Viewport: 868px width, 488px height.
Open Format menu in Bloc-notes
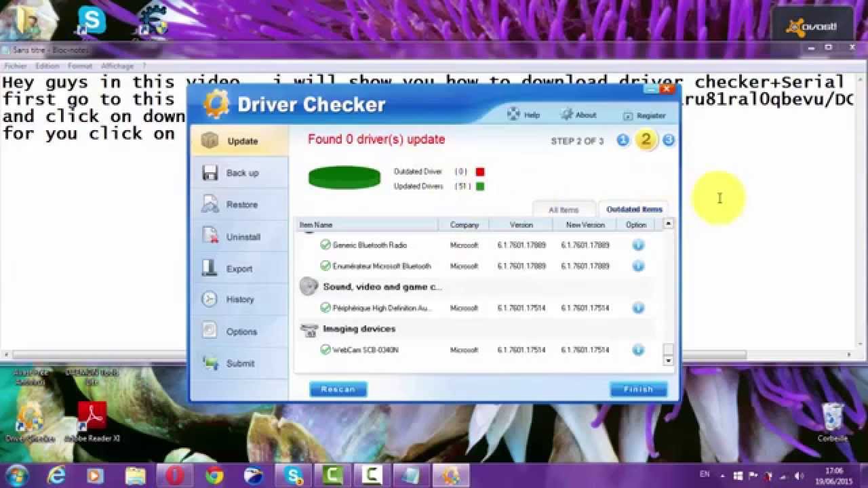(x=80, y=66)
